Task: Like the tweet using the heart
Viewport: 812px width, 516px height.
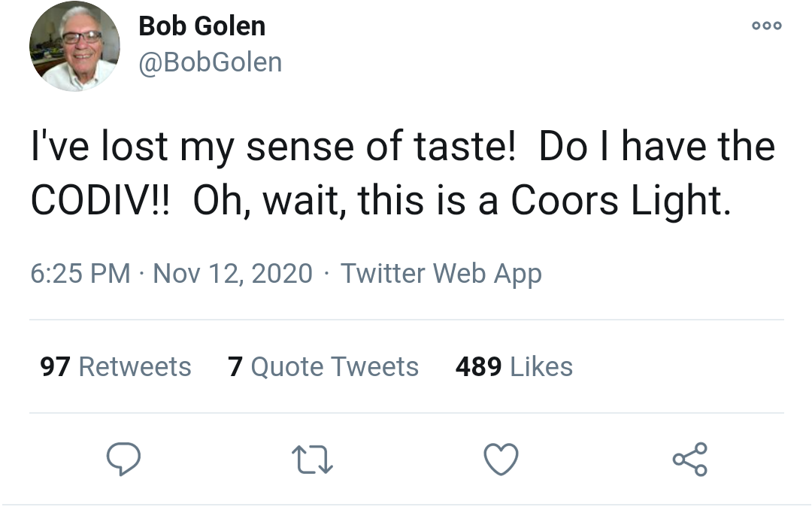Action: point(501,459)
